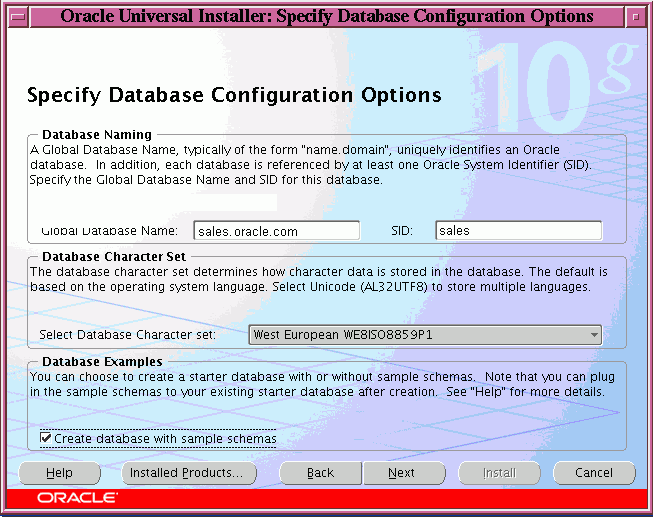Open Installed Products list
Viewport: 653px width, 517px height.
(189, 473)
